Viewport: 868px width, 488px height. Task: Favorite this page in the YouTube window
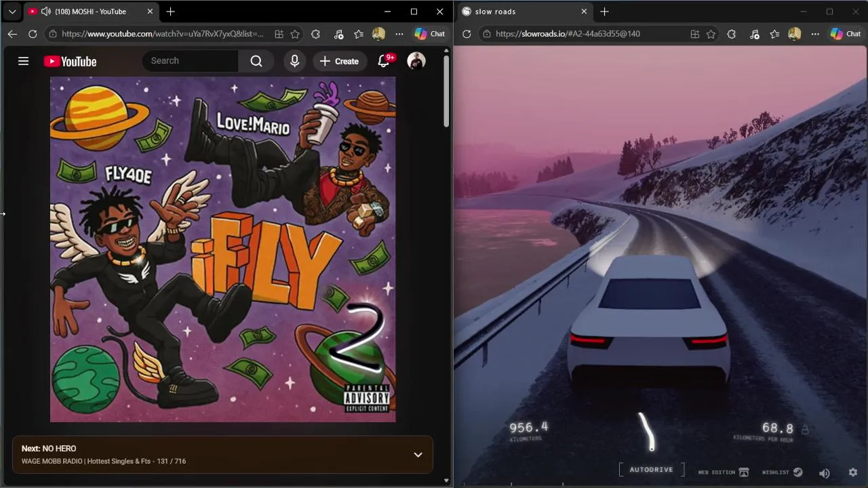[x=295, y=34]
